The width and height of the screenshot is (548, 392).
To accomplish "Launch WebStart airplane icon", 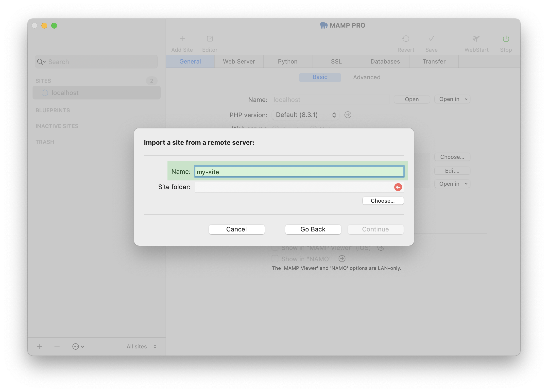I will [476, 39].
